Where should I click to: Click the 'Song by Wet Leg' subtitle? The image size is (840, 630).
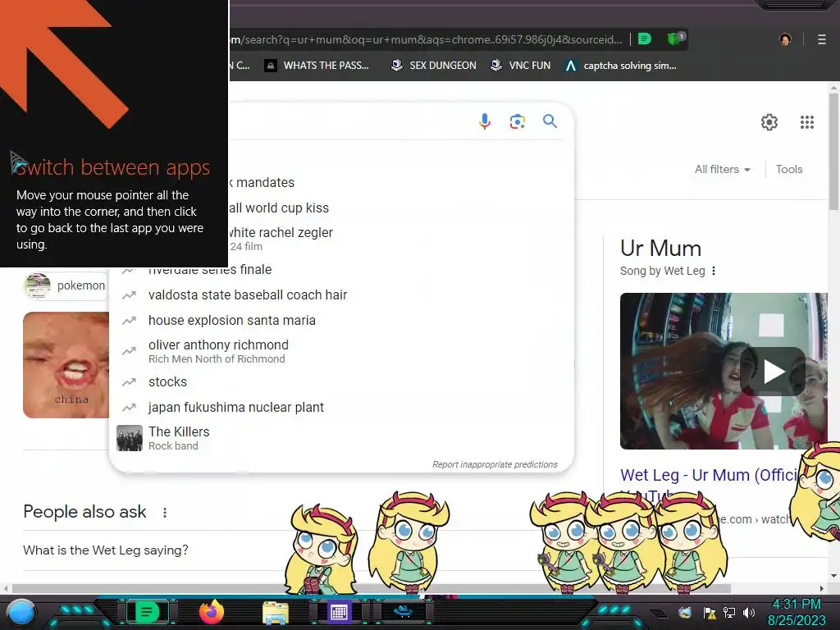pos(662,271)
